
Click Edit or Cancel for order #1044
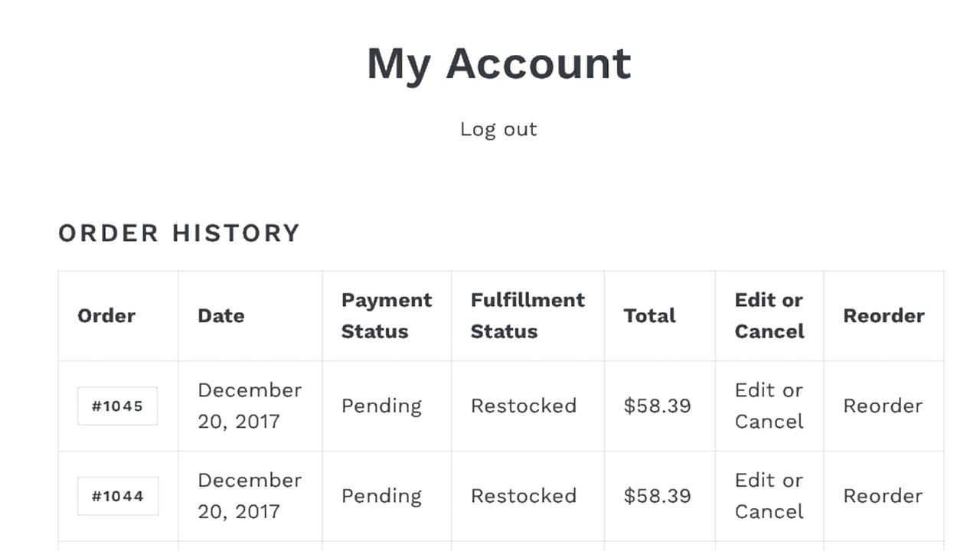click(x=769, y=496)
